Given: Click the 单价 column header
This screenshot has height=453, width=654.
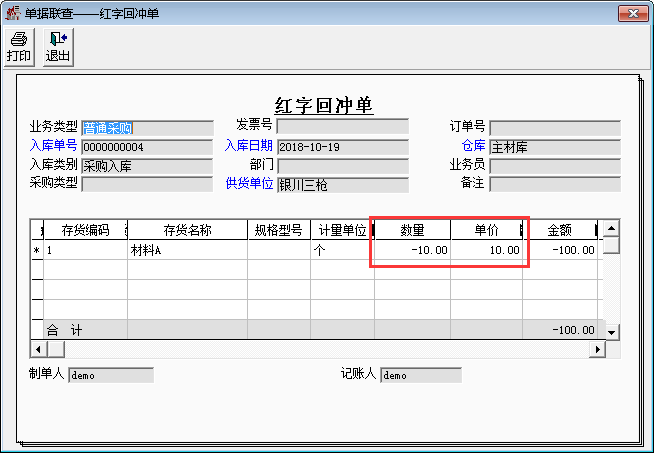Looking at the screenshot, I should coord(486,230).
